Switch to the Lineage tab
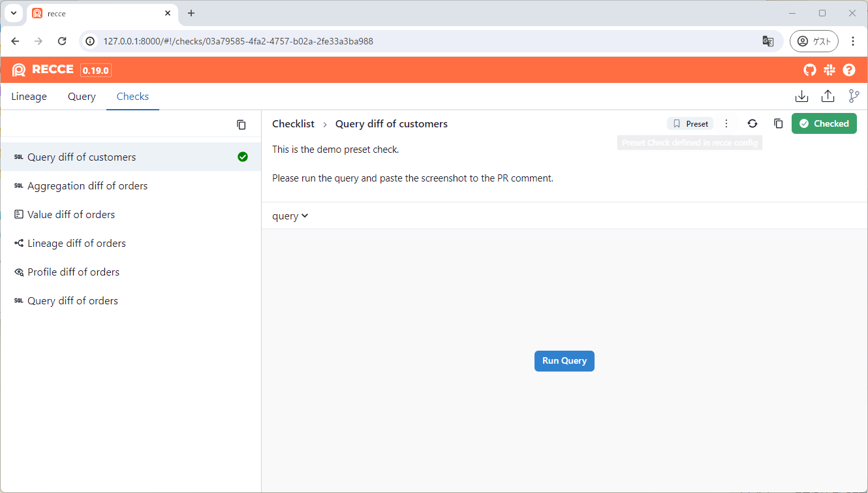868x493 pixels. [x=29, y=97]
